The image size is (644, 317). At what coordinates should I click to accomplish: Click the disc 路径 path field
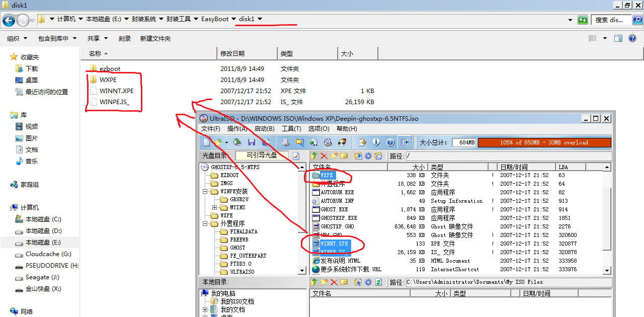tap(508, 156)
